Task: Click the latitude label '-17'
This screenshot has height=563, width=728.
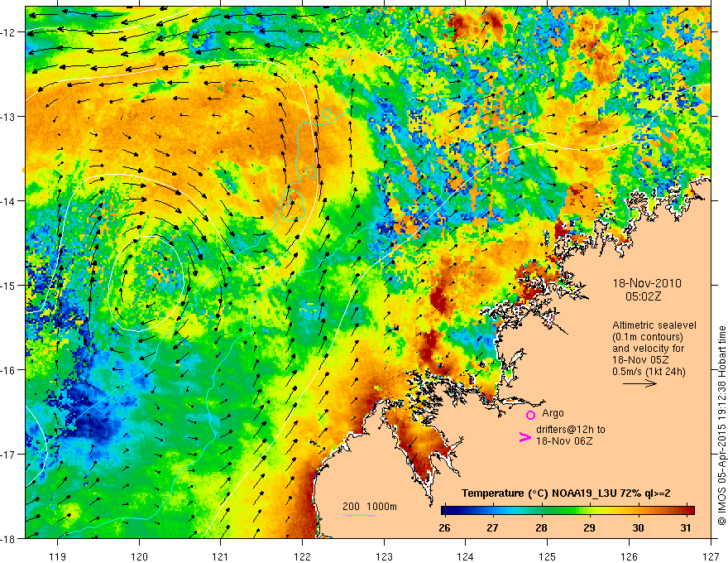Action: (9, 455)
